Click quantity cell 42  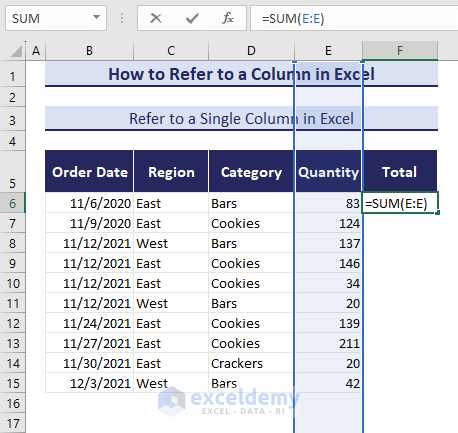click(x=328, y=383)
